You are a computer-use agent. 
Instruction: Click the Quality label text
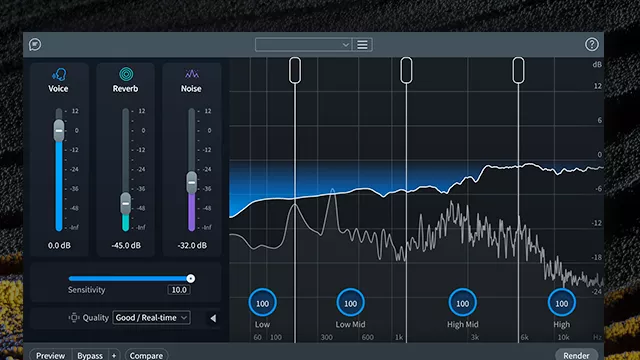click(x=96, y=318)
